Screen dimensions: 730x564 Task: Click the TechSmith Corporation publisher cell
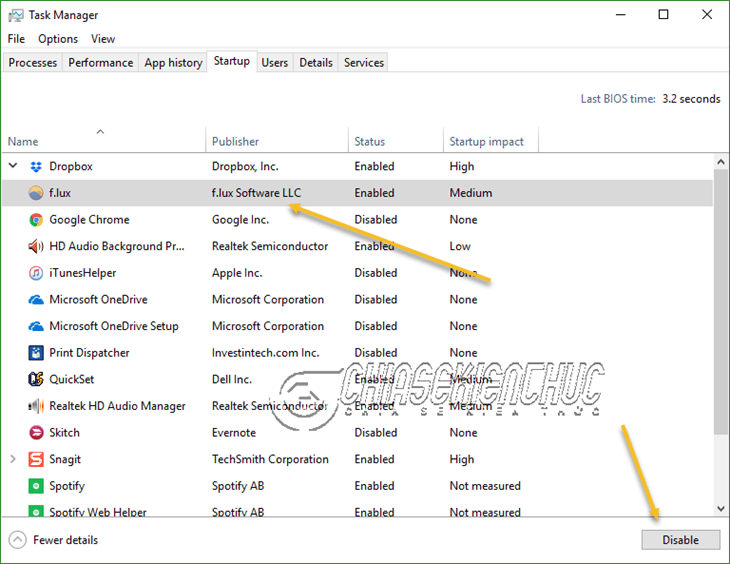pos(270,459)
